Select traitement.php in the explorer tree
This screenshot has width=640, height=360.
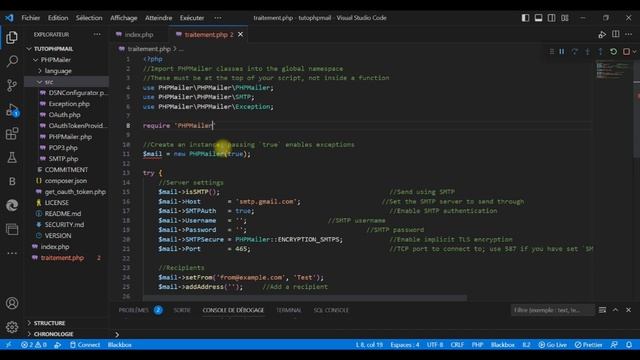(62, 258)
